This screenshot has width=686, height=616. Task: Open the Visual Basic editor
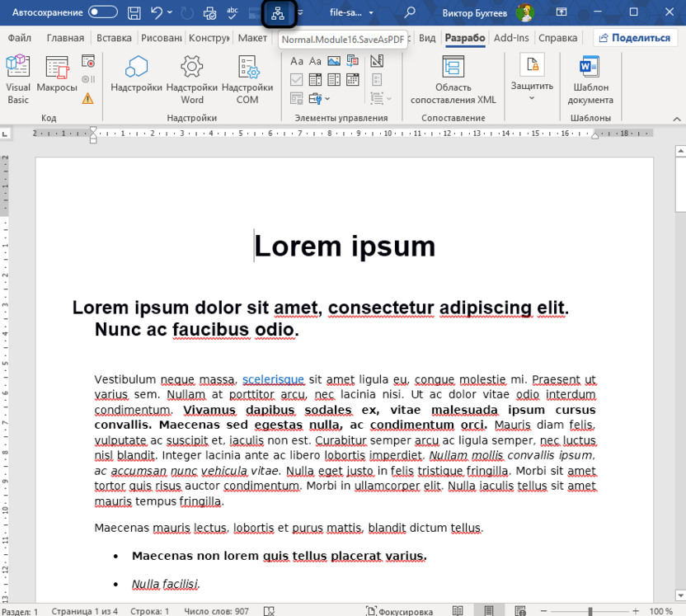[x=18, y=79]
